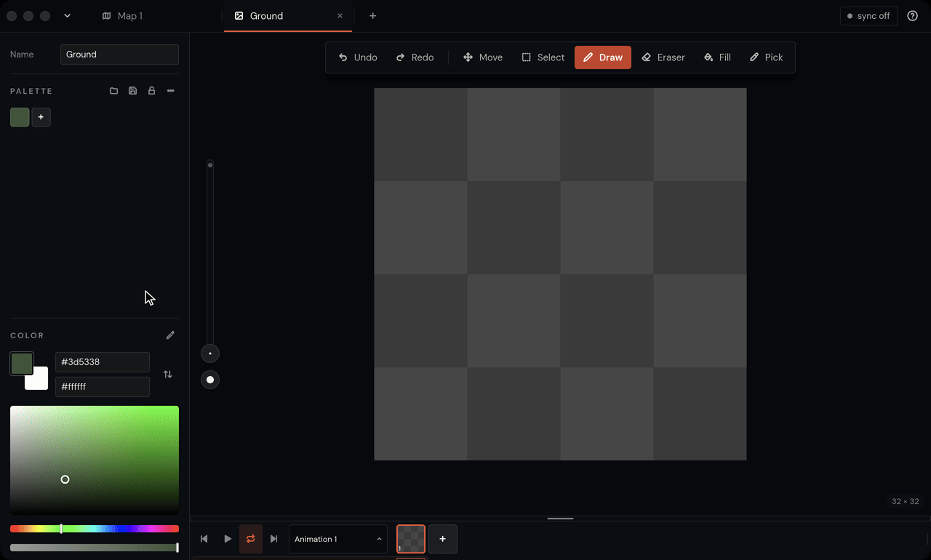
Task: Edit the secondary hex #ffffff field
Action: pos(103,387)
